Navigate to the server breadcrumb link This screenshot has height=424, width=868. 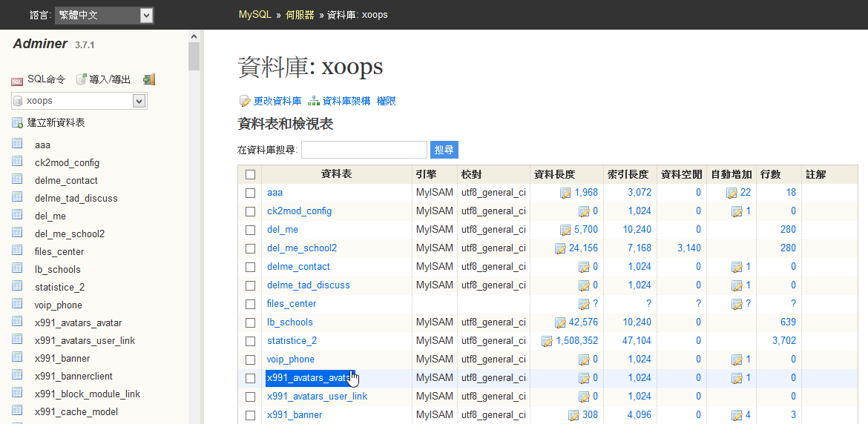tap(300, 15)
